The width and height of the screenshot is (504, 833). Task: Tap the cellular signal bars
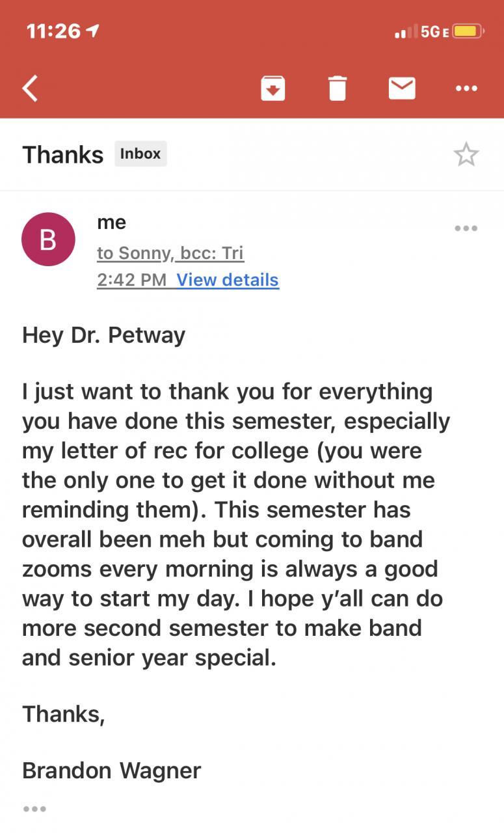tap(406, 31)
